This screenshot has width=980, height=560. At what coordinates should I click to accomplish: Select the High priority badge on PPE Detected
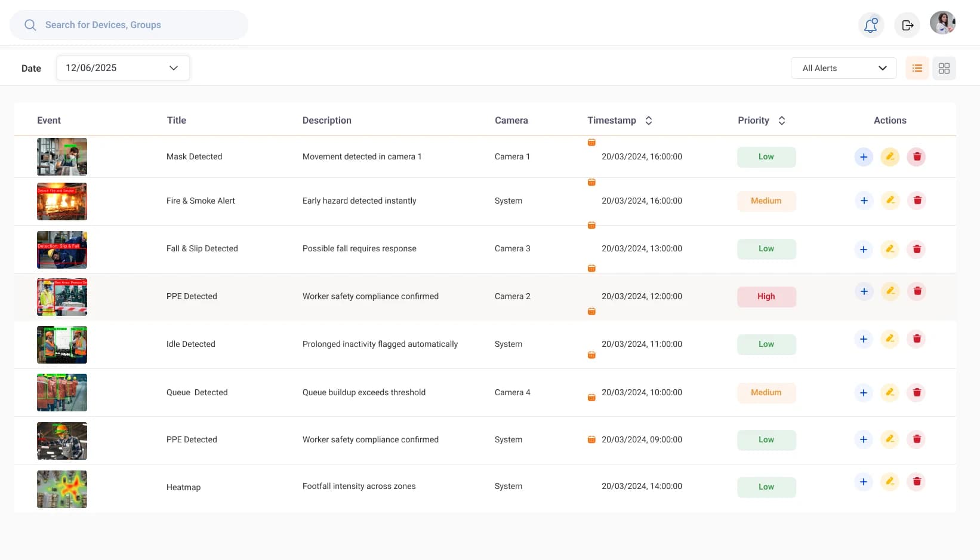tap(766, 297)
